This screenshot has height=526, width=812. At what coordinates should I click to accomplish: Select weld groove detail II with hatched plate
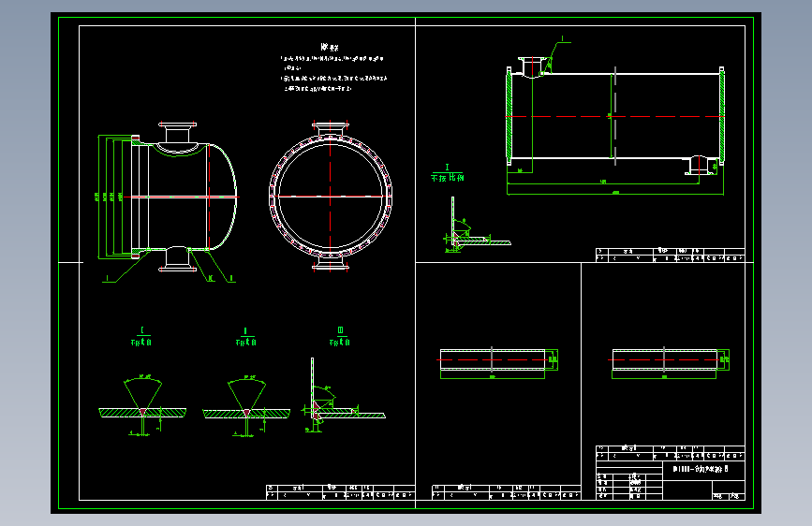point(246,407)
